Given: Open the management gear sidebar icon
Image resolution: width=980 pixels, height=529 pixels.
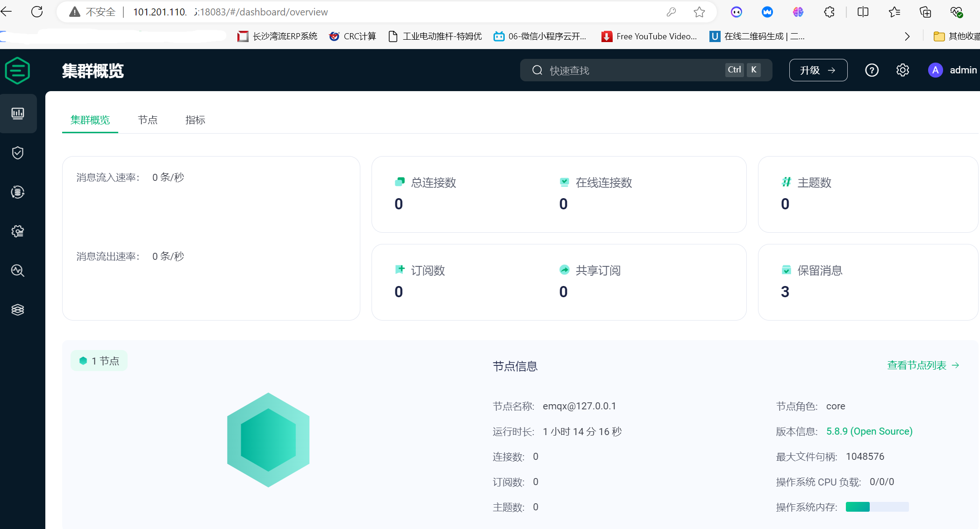Looking at the screenshot, I should click(x=18, y=231).
